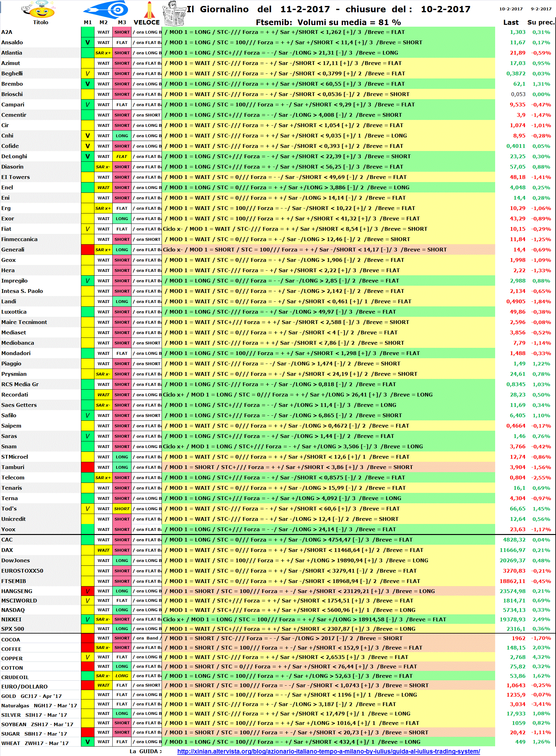This screenshot has height=756, width=556.
Task: Click the Yoox change -1,17%
Action: click(x=541, y=529)
